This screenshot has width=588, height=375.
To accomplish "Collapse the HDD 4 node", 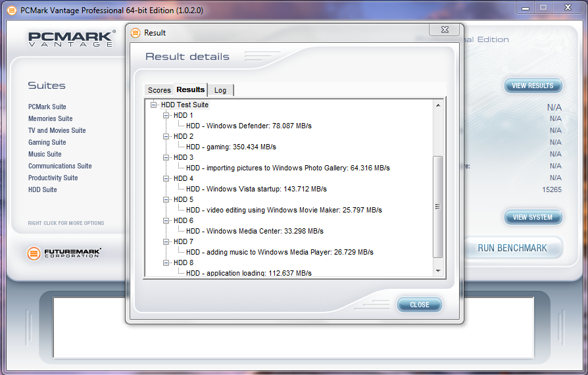I will click(x=166, y=178).
